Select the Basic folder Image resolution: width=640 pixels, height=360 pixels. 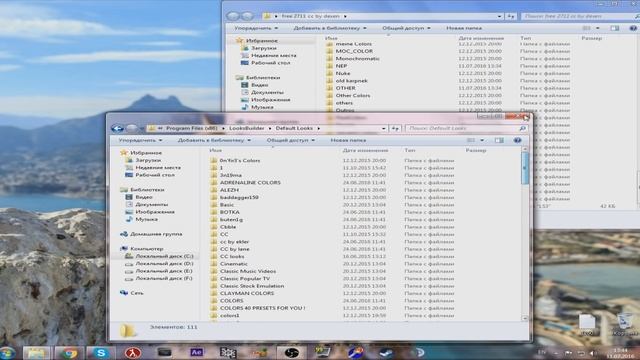pyautogui.click(x=227, y=205)
